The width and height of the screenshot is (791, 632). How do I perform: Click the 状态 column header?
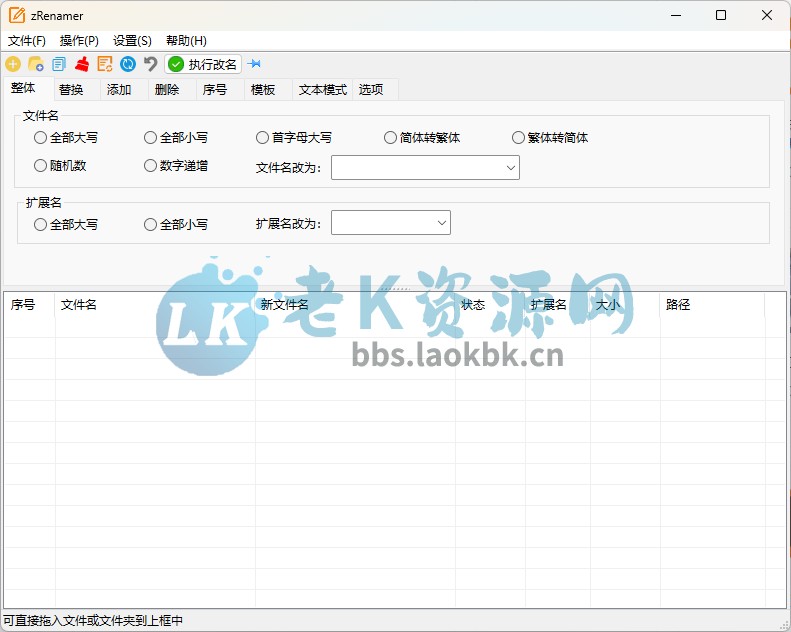(490, 305)
